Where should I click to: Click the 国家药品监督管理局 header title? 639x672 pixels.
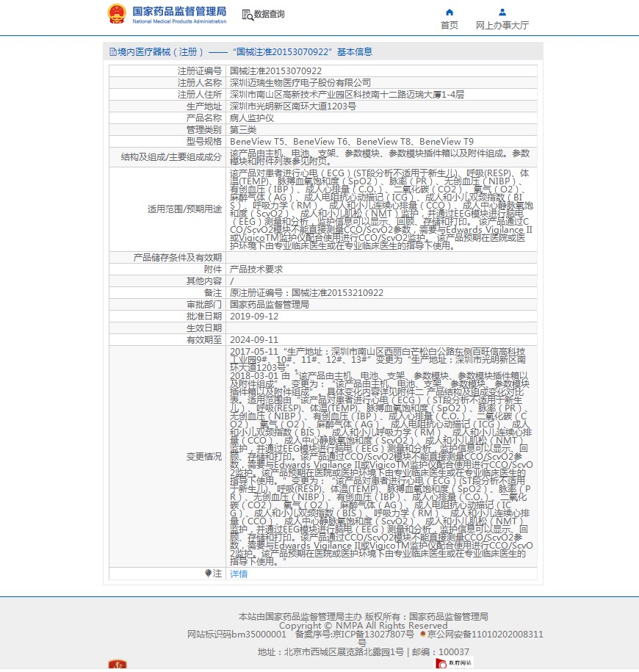179,11
